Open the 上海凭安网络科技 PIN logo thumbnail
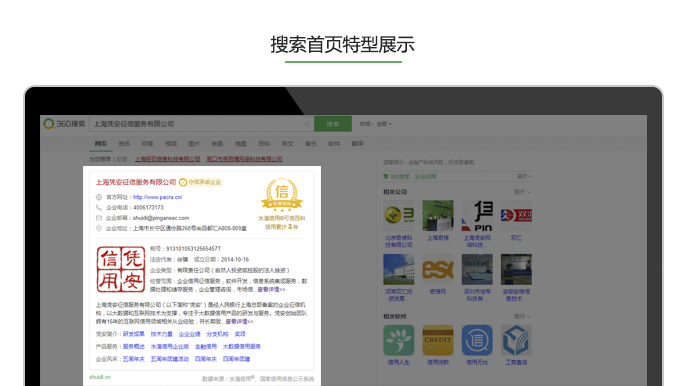686x386 pixels. tap(477, 215)
